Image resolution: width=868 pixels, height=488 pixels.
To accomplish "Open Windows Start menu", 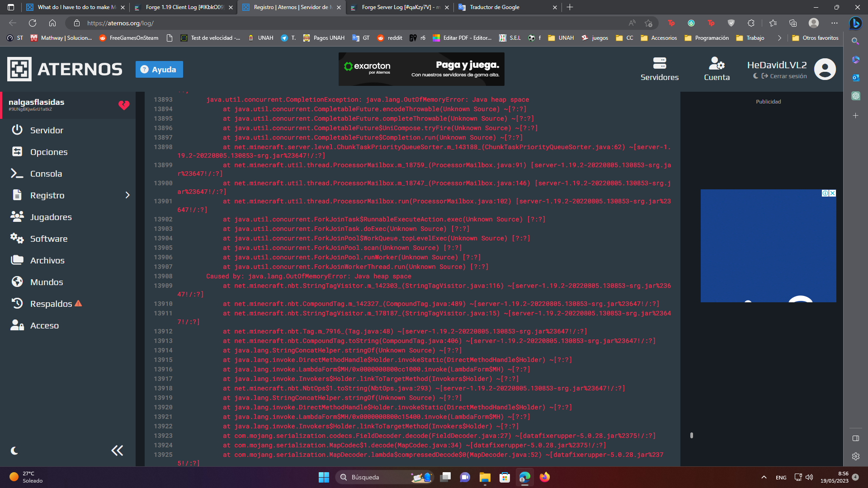I will point(324,477).
